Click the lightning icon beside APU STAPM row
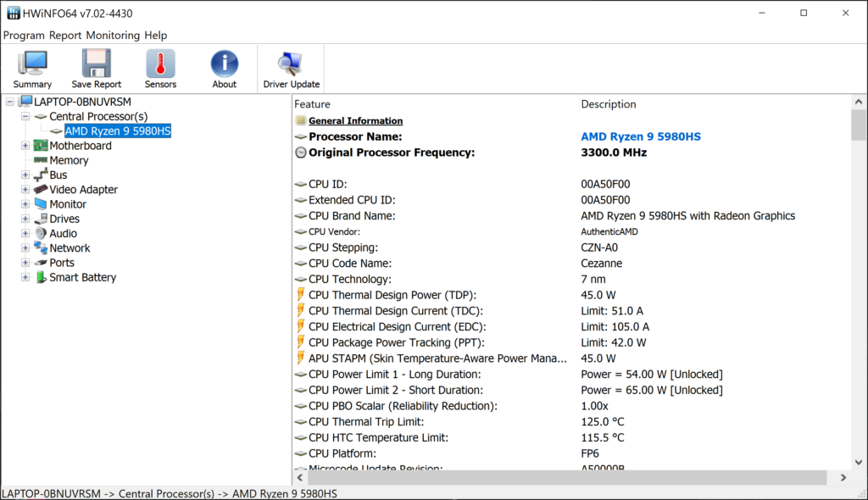The height and width of the screenshot is (500, 868). [x=301, y=358]
